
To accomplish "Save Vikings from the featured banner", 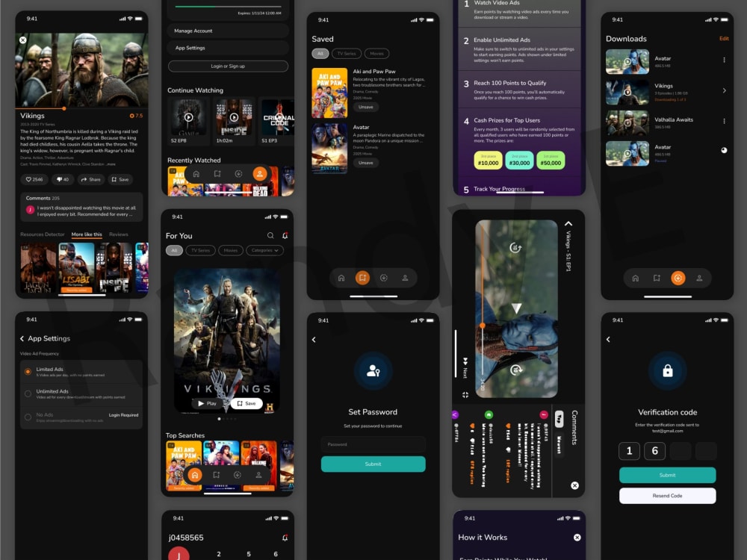I will point(247,403).
